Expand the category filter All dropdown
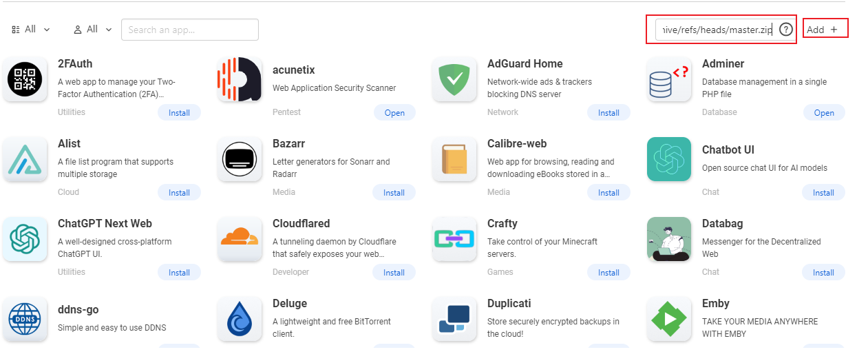The width and height of the screenshot is (868, 363). pyautogui.click(x=32, y=30)
